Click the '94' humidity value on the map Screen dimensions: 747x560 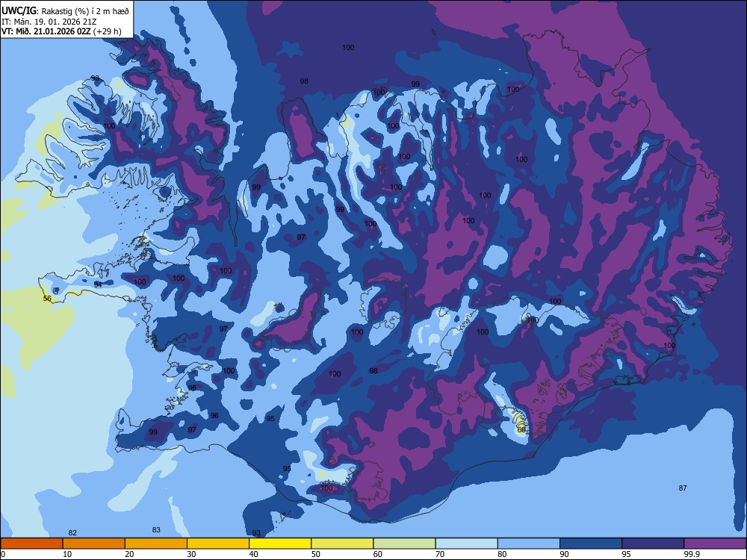point(98,284)
